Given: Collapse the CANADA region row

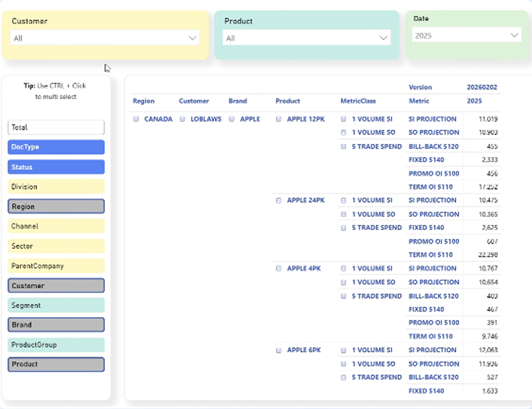Looking at the screenshot, I should [136, 119].
